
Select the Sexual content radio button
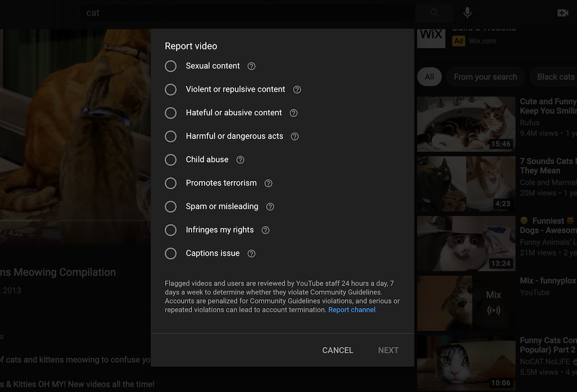[171, 66]
